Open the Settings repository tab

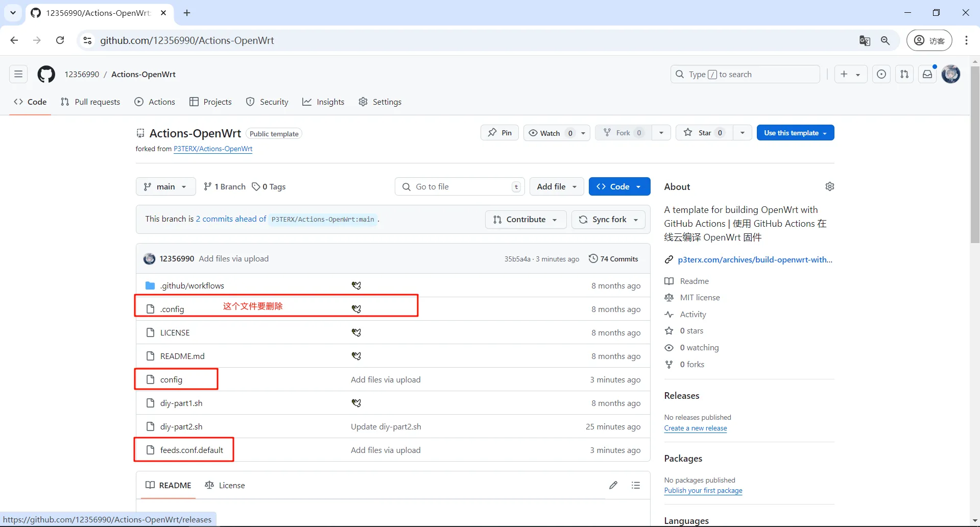click(380, 102)
